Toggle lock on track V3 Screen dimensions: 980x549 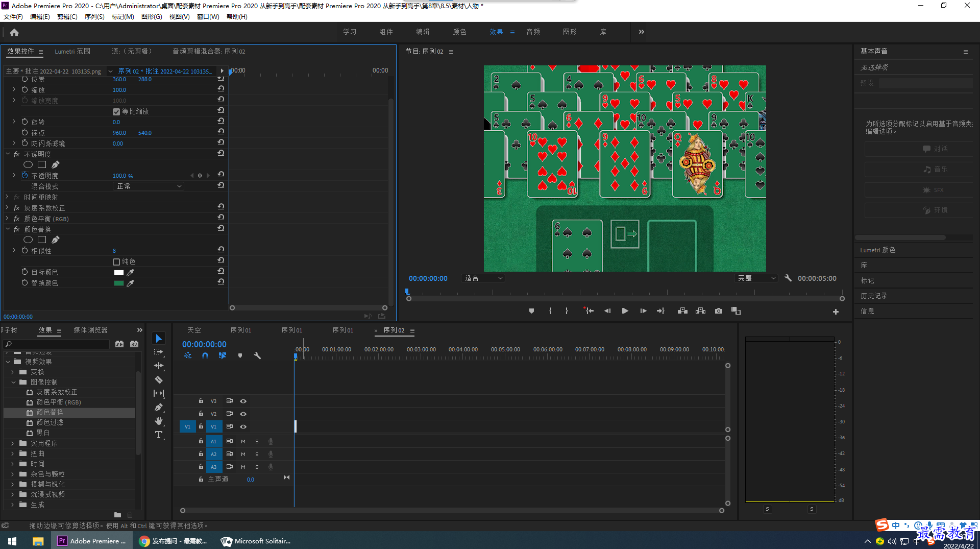201,401
